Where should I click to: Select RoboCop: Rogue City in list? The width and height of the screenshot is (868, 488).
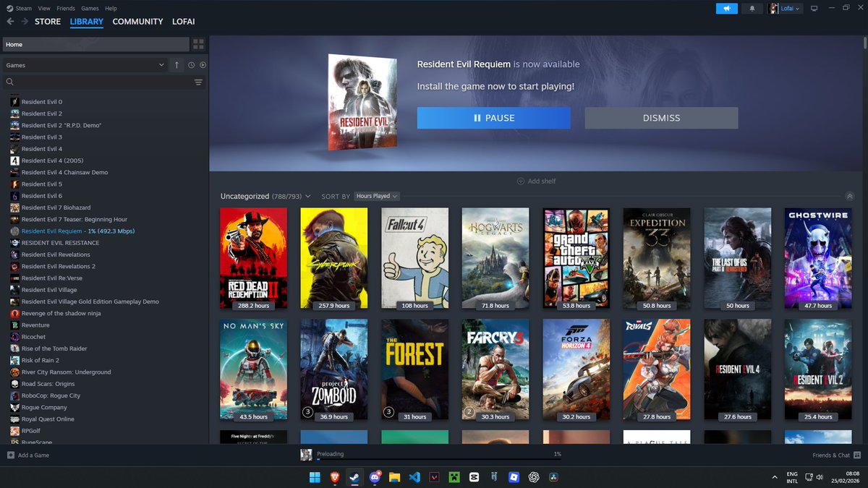click(x=104, y=395)
